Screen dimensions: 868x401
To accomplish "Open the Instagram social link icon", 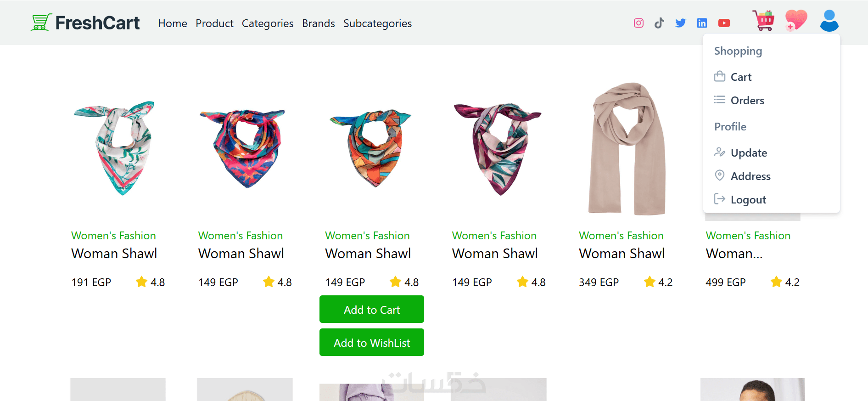I will [x=638, y=23].
